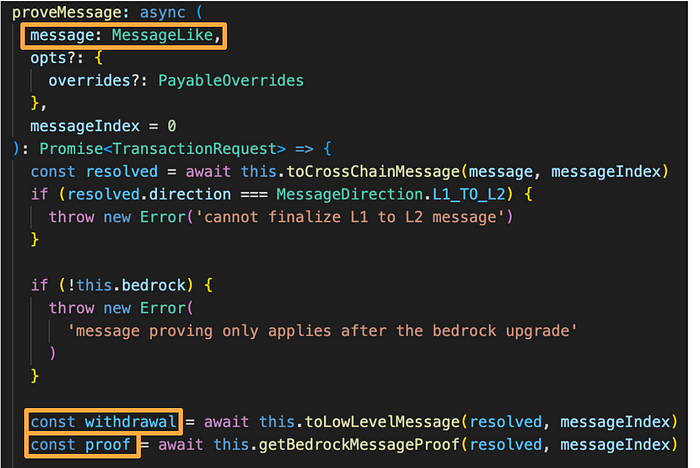This screenshot has width=700, height=468.
Task: Click the bedrock property in the if statement
Action: click(154, 285)
